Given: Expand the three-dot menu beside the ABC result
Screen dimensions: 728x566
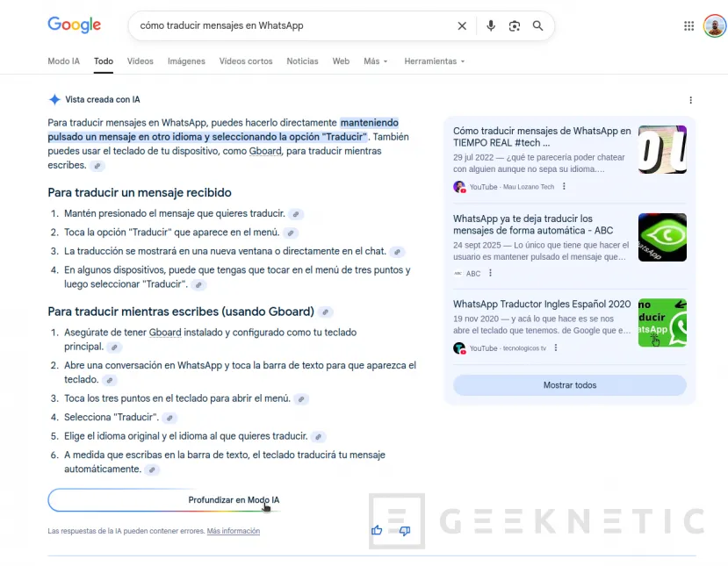Looking at the screenshot, I should click(x=490, y=273).
